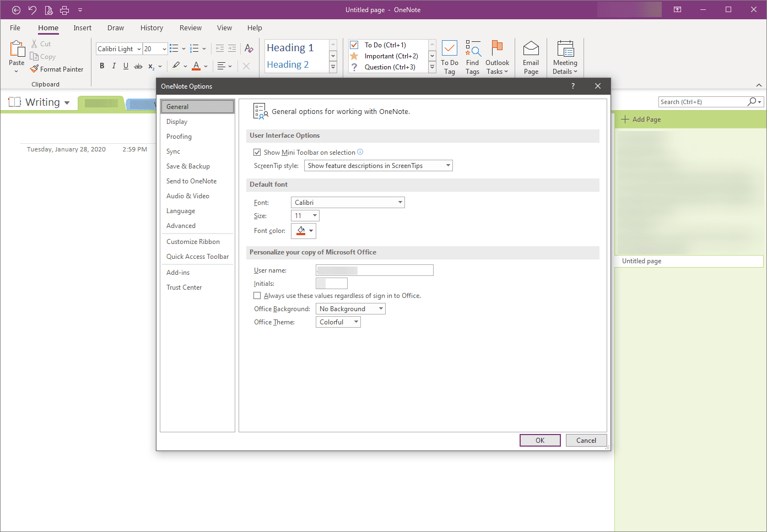Click the Help question mark in the dialog title bar
This screenshot has width=767, height=532.
[x=573, y=86]
